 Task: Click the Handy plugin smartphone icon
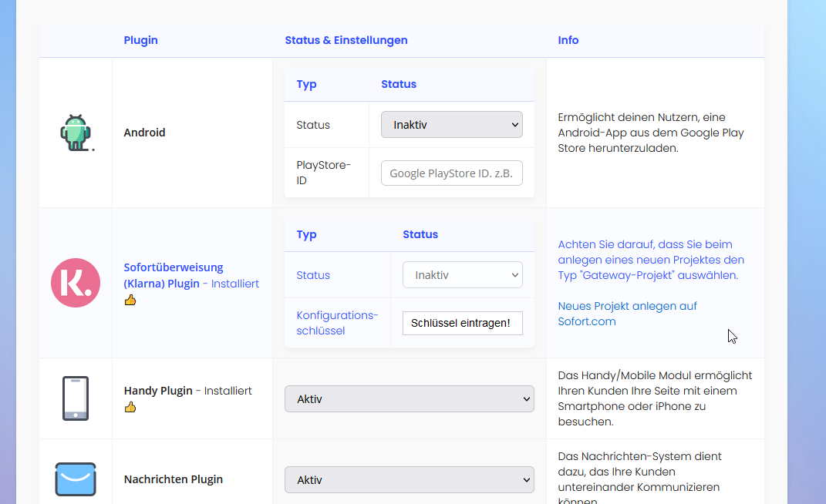pos(76,398)
